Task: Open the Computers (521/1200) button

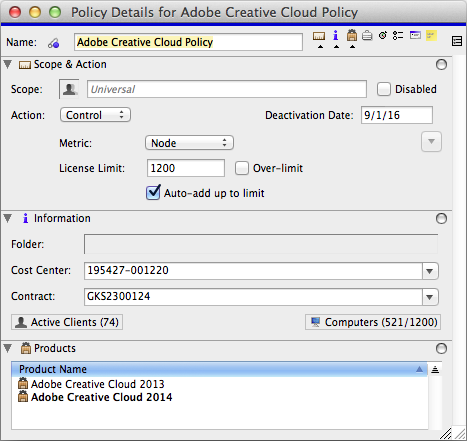Action: [x=373, y=322]
